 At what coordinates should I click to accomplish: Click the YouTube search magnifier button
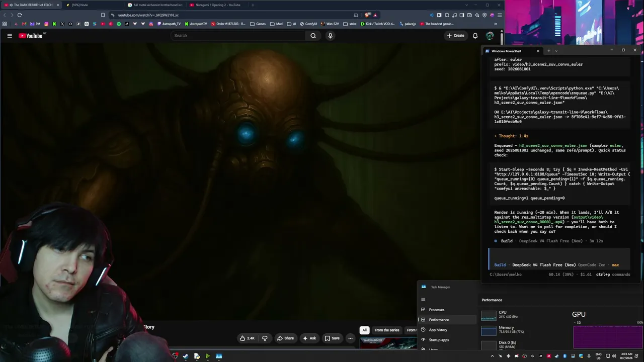coord(313,36)
